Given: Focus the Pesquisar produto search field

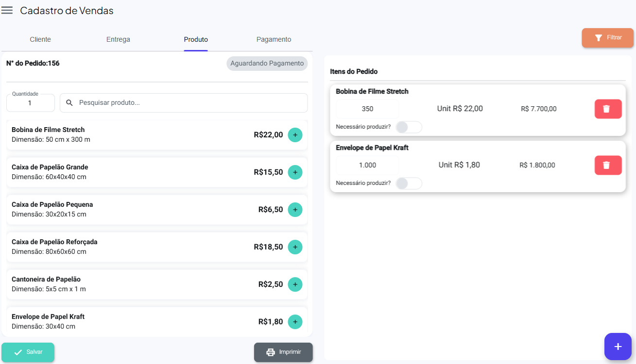Looking at the screenshot, I should pyautogui.click(x=189, y=103).
